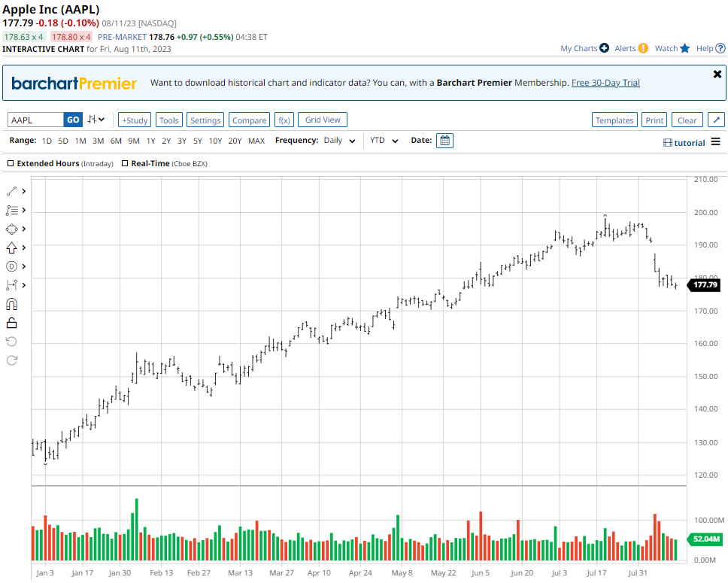Viewport: 728px width, 583px height.
Task: Open the Help icon in the header
Action: tap(720, 47)
